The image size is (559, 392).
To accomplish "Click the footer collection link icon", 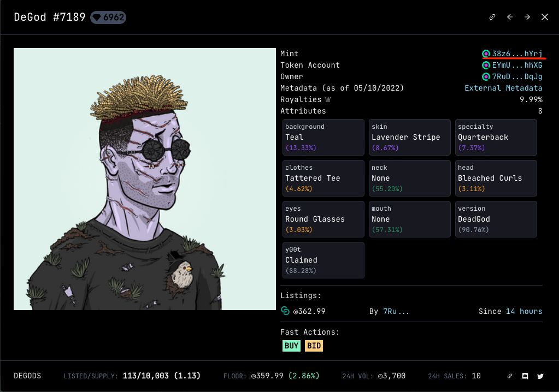I will pos(510,376).
